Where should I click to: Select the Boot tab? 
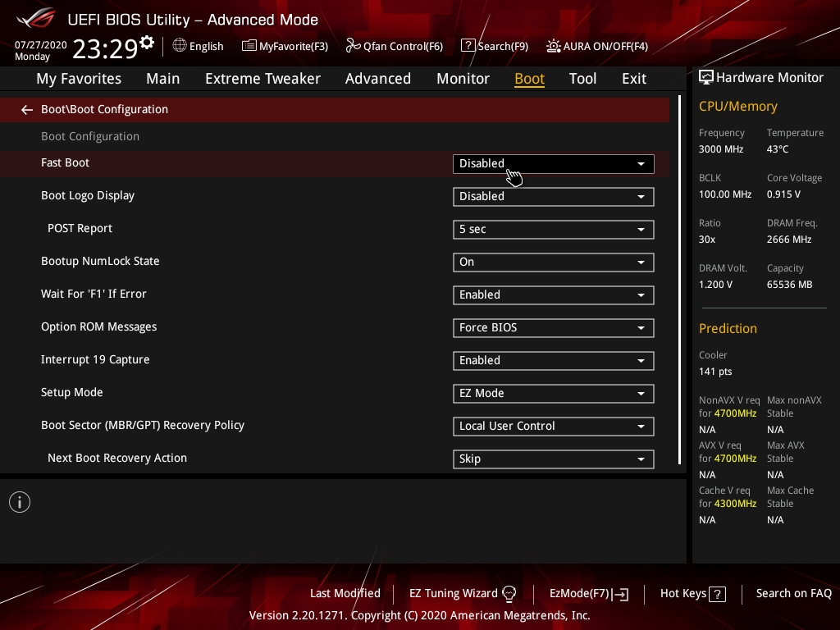click(529, 79)
